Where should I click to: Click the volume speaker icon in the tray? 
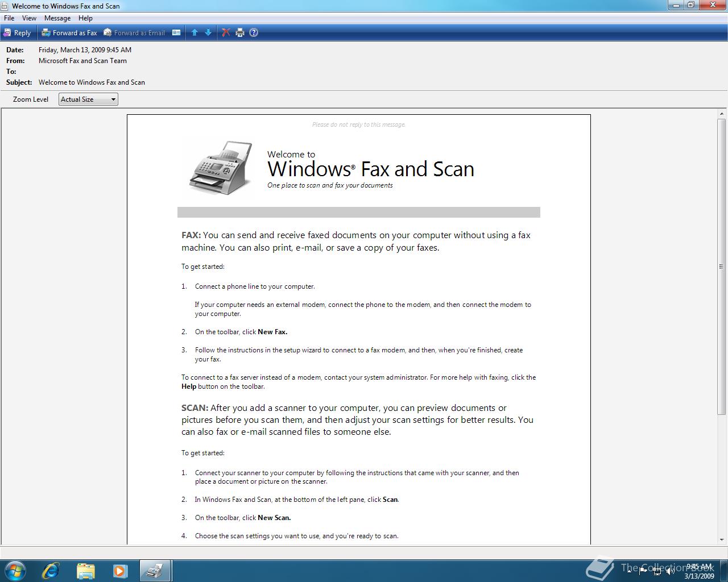(x=671, y=571)
